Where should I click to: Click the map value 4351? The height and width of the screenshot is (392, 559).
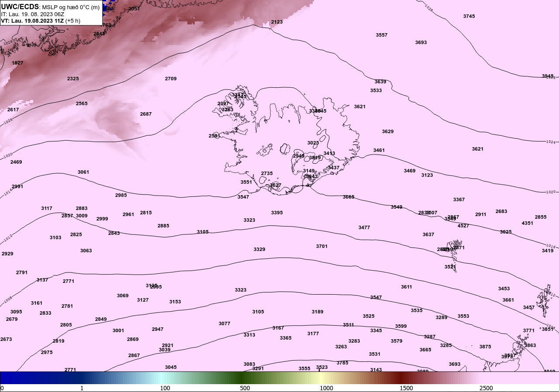(528, 223)
